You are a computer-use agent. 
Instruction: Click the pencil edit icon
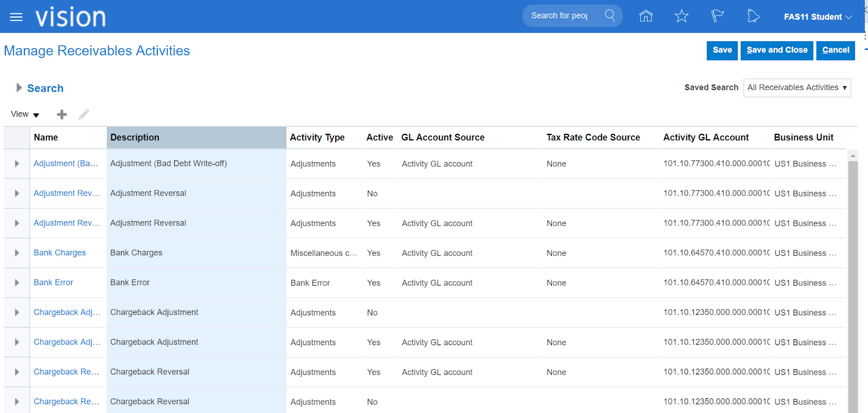[x=84, y=114]
